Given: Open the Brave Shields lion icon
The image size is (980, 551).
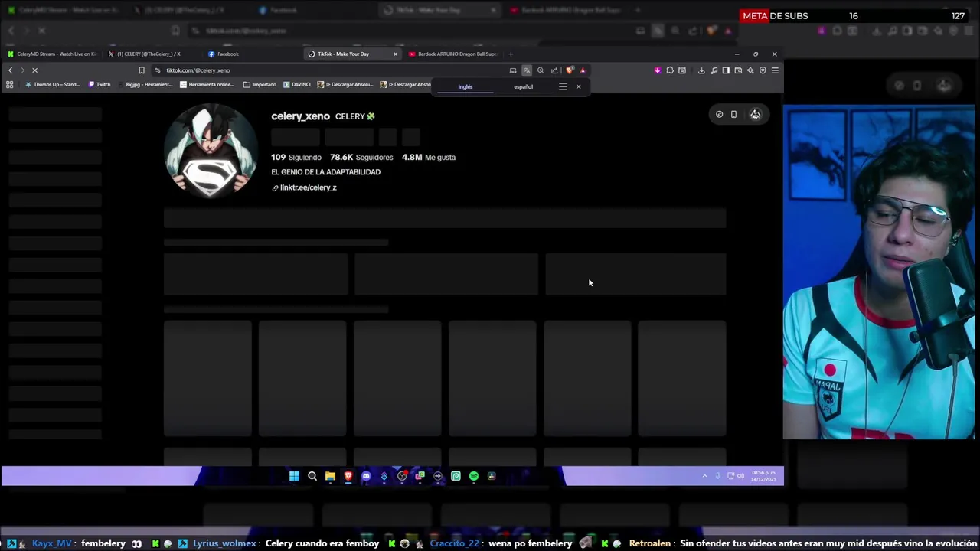Looking at the screenshot, I should point(570,70).
